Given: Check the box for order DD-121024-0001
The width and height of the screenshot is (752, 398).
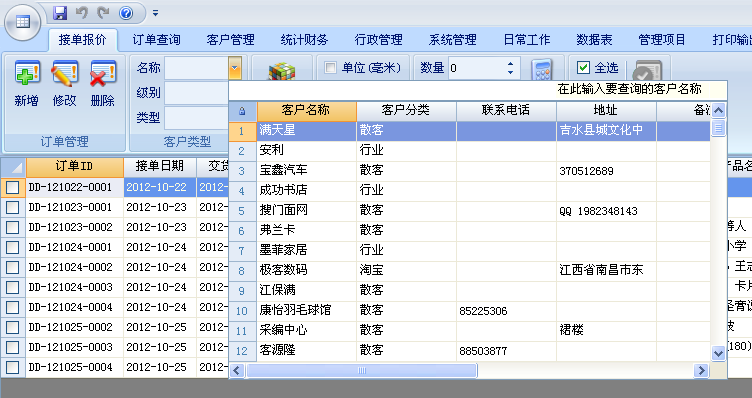Looking at the screenshot, I should click(12, 248).
